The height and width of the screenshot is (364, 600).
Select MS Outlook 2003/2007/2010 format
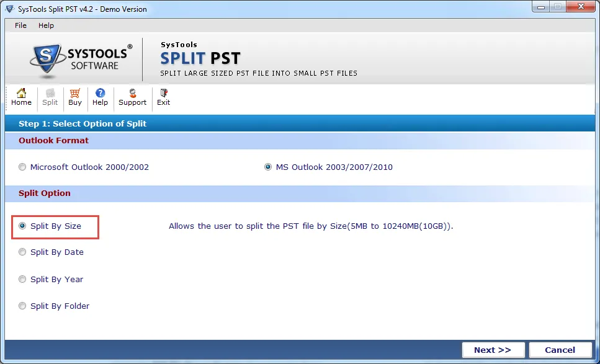click(x=268, y=167)
